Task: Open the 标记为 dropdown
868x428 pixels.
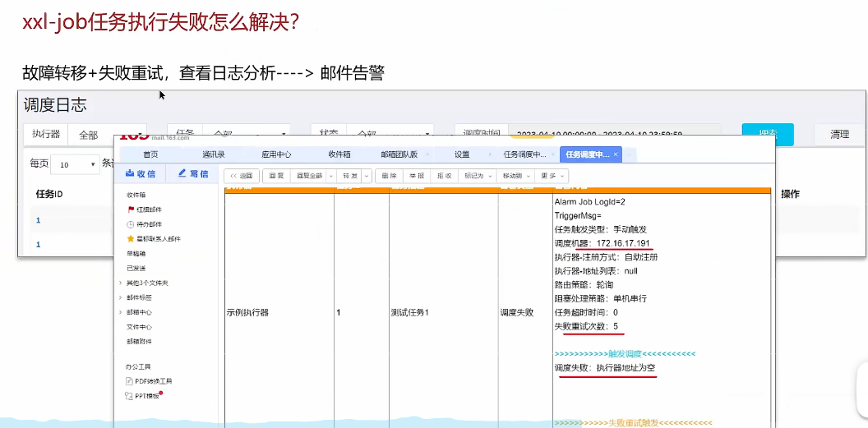Action: click(x=477, y=176)
